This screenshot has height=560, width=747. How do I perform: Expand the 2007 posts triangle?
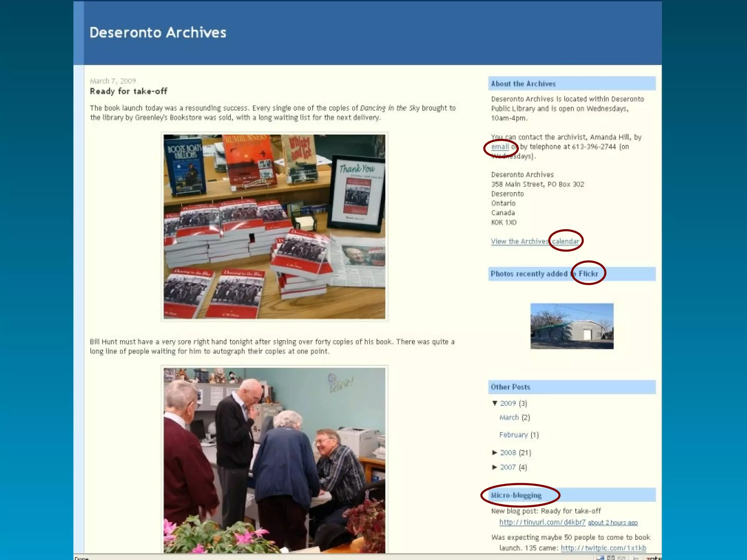495,467
